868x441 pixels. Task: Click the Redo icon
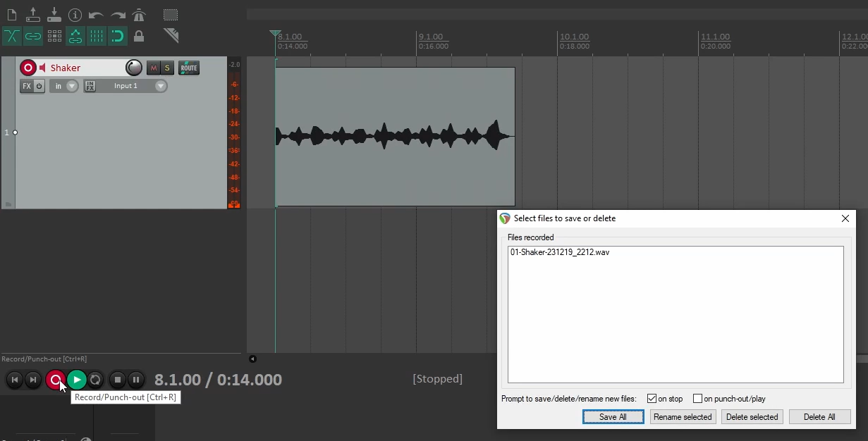(117, 14)
